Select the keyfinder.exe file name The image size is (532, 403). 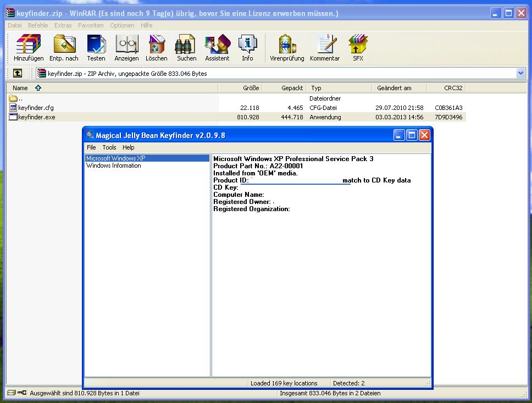[37, 117]
